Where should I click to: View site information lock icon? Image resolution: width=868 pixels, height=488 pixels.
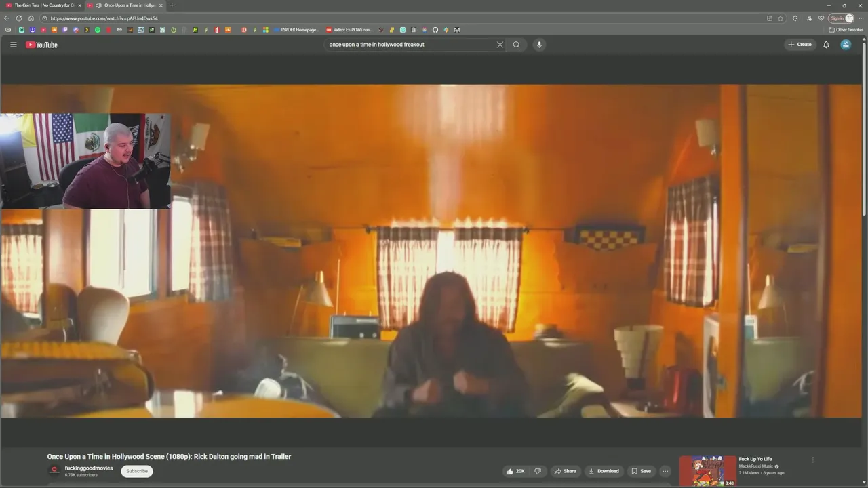45,18
